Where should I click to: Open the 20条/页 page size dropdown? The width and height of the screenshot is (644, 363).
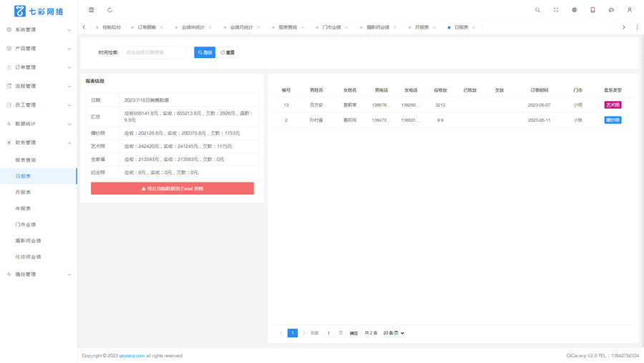(394, 333)
